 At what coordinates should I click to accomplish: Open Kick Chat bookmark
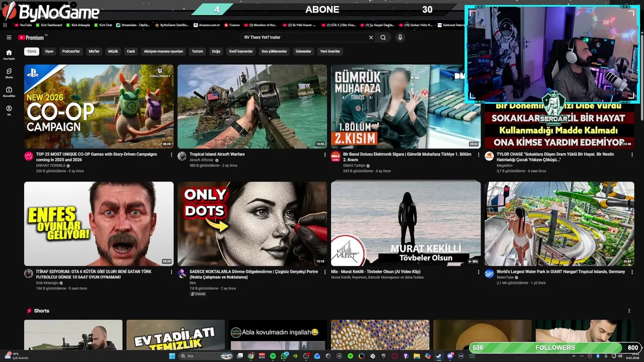[x=103, y=25]
